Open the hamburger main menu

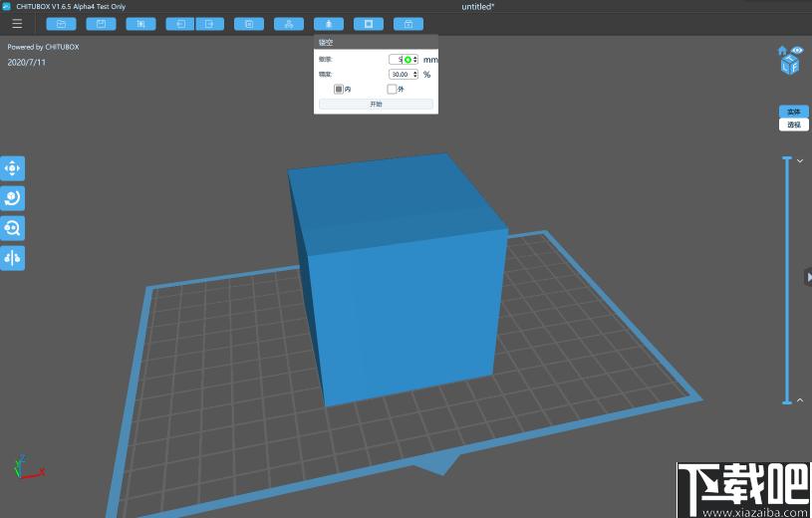tap(17, 24)
